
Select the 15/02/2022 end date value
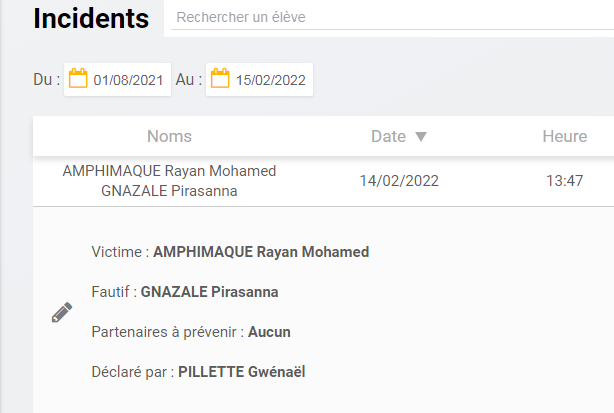(x=270, y=81)
